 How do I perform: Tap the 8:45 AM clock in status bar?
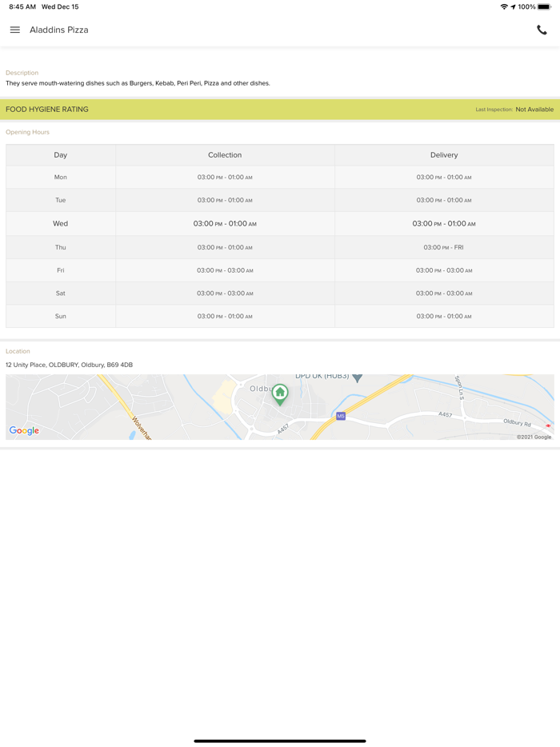coord(22,6)
